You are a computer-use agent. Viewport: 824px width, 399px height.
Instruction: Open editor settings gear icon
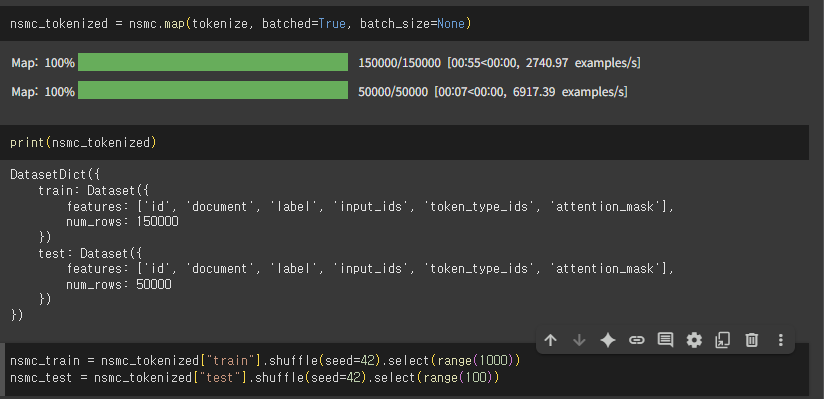694,340
